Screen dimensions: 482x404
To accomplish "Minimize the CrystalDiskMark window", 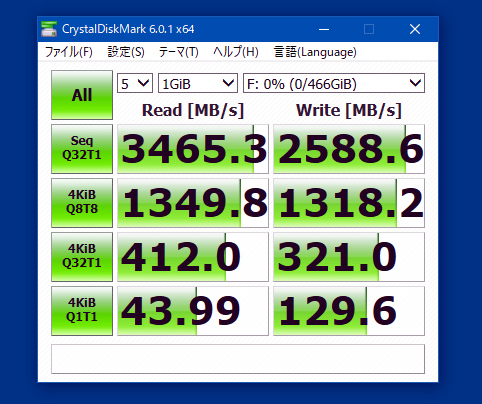I will click(x=324, y=29).
